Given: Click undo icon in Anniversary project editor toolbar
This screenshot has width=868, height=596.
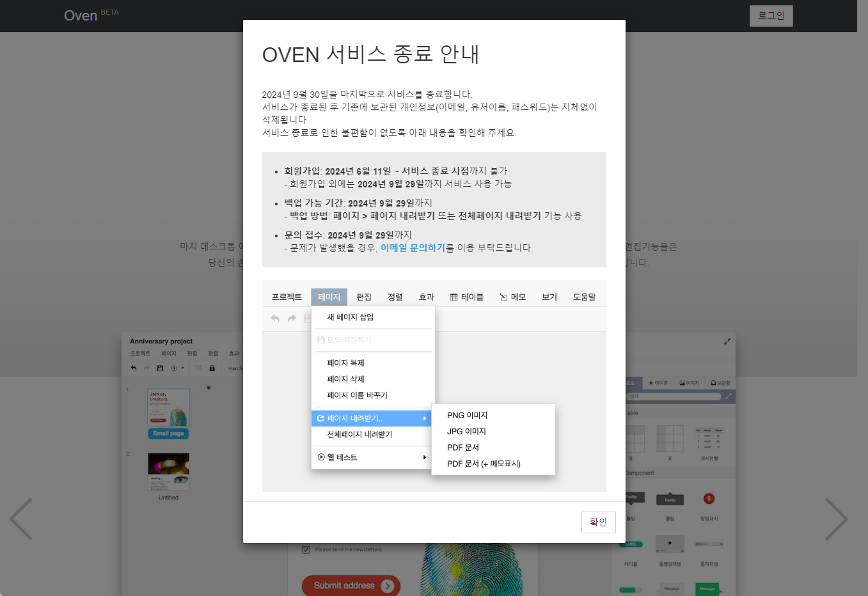Looking at the screenshot, I should pos(134,368).
